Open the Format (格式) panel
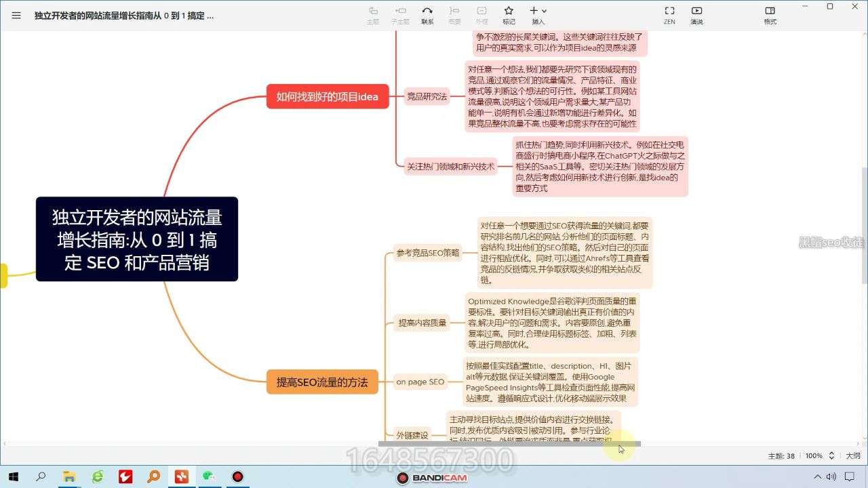868x488 pixels. point(770,14)
